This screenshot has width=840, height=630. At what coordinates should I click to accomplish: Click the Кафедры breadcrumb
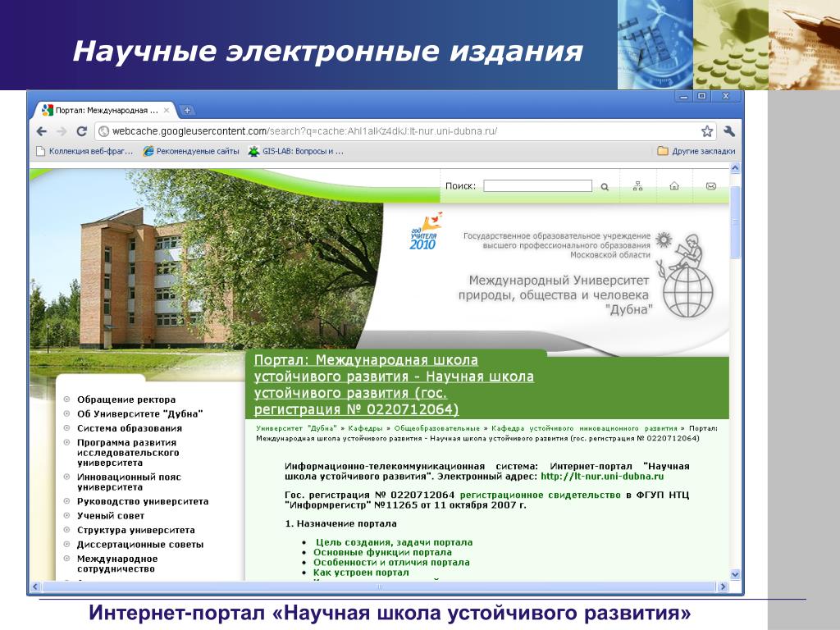pos(365,428)
